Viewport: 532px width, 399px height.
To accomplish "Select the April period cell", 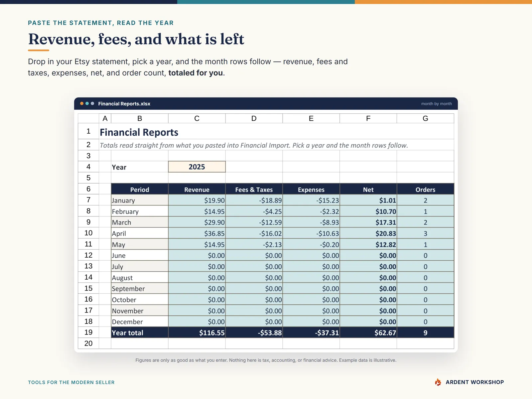I will click(x=140, y=233).
